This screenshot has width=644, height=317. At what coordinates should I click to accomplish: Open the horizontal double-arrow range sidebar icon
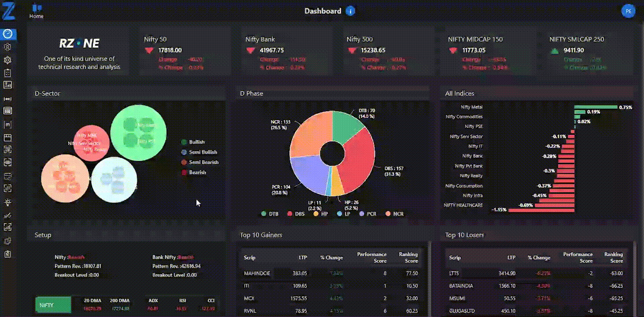tap(7, 99)
